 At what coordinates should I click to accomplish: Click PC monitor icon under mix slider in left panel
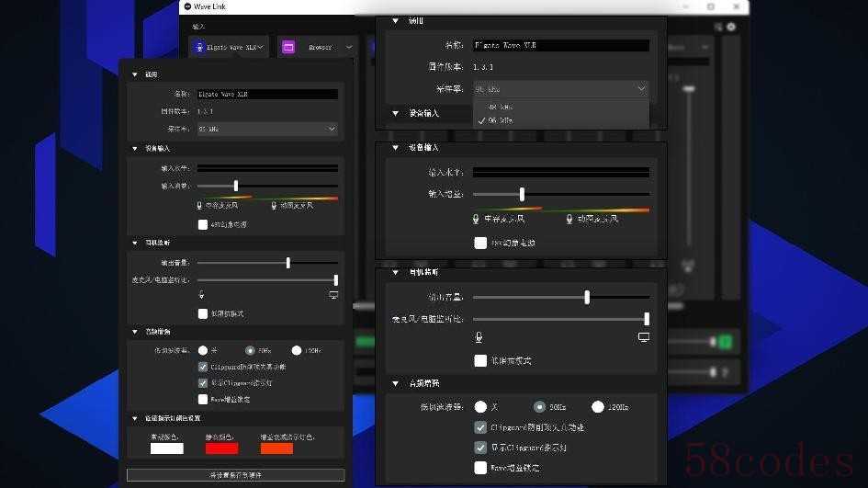pos(333,295)
